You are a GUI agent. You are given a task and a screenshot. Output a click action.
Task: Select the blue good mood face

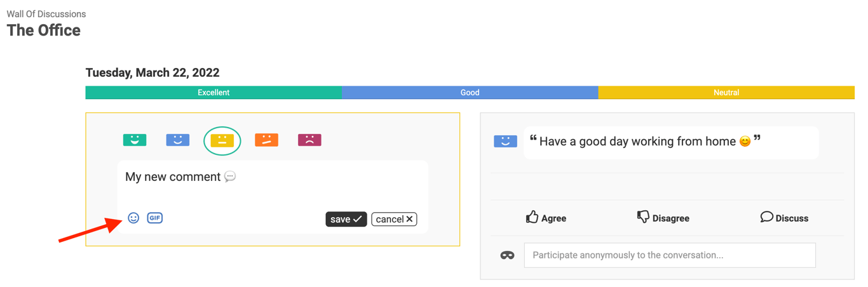click(178, 140)
